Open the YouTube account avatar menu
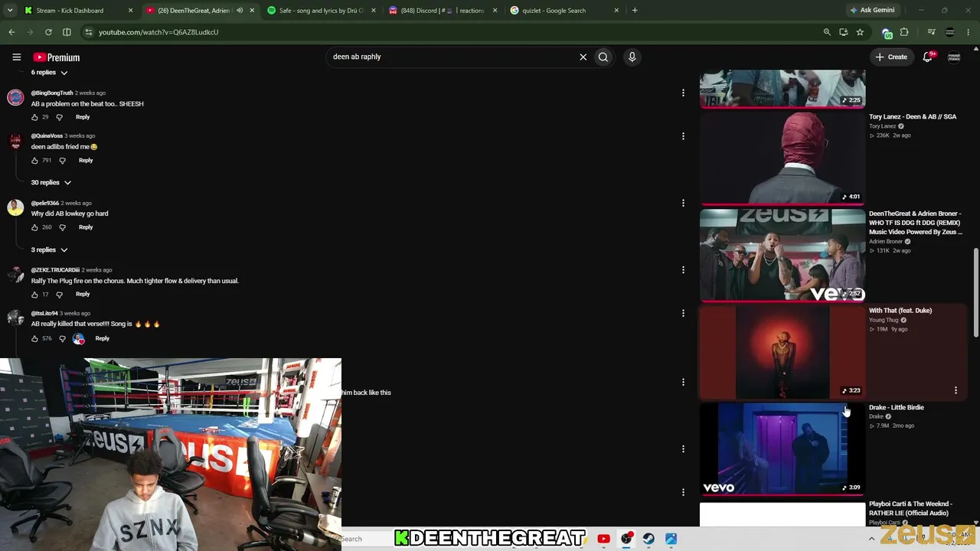 tap(954, 57)
